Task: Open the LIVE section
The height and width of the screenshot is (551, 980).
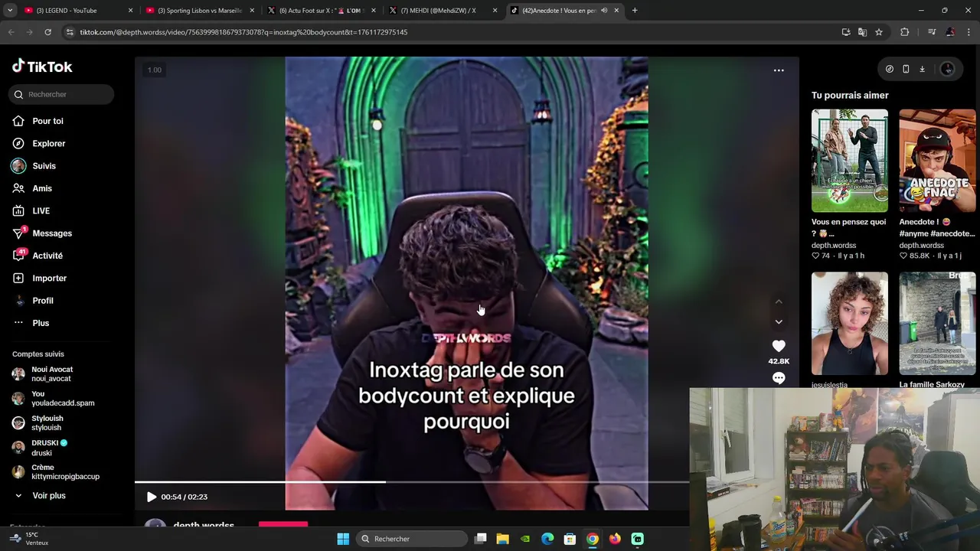Action: pyautogui.click(x=31, y=210)
